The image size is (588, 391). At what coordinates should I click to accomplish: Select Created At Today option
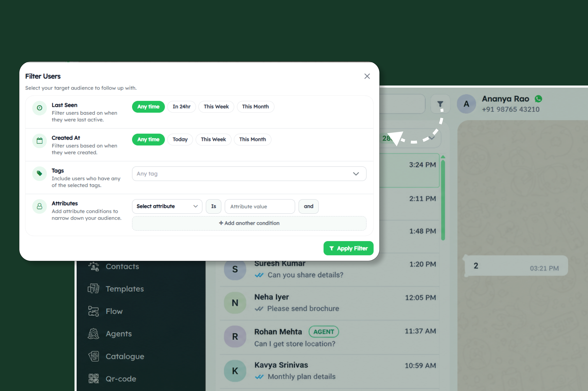tap(180, 139)
